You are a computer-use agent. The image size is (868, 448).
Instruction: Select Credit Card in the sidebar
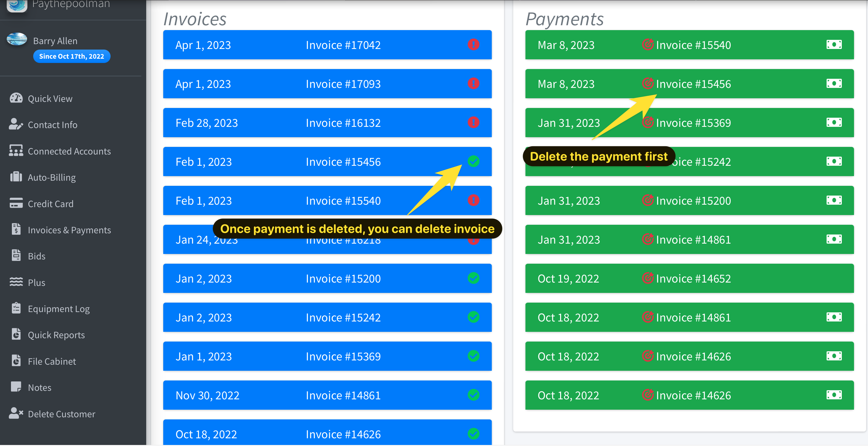51,204
